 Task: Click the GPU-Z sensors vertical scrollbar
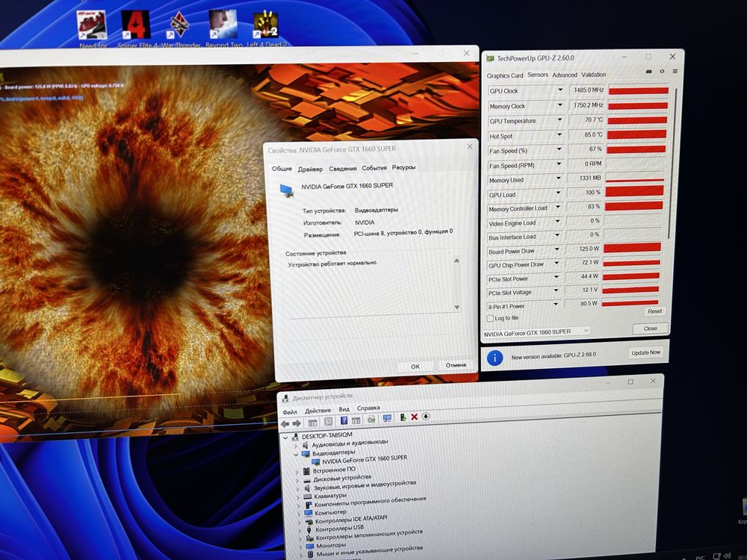click(672, 162)
